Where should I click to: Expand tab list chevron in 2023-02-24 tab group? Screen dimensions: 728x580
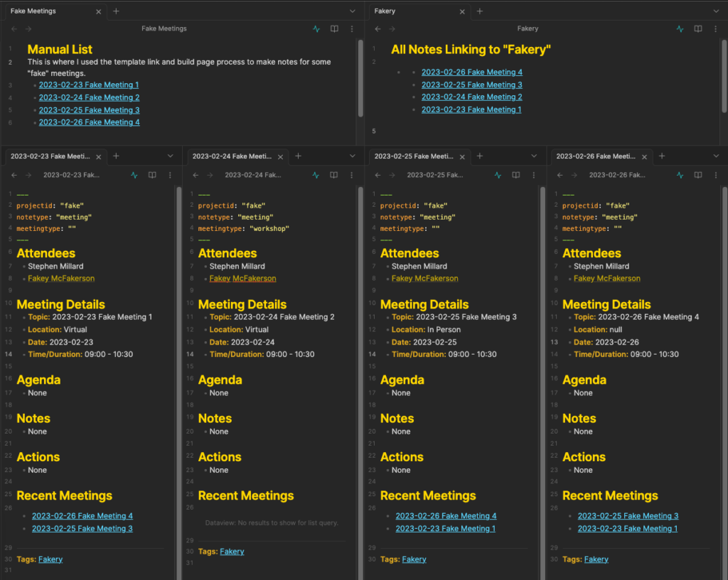[353, 156]
